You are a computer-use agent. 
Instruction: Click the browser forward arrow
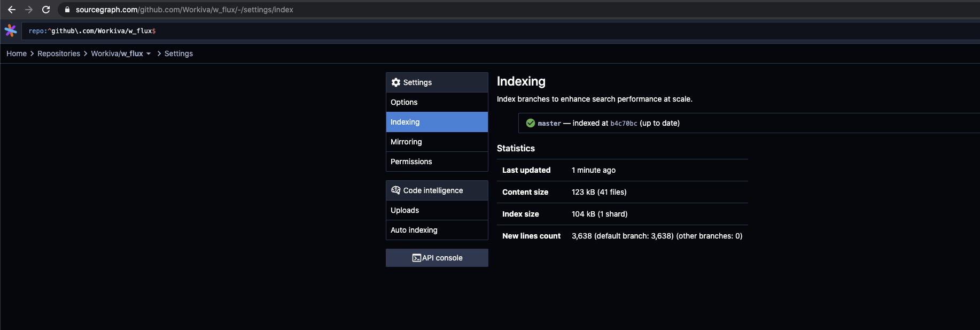tap(29, 10)
